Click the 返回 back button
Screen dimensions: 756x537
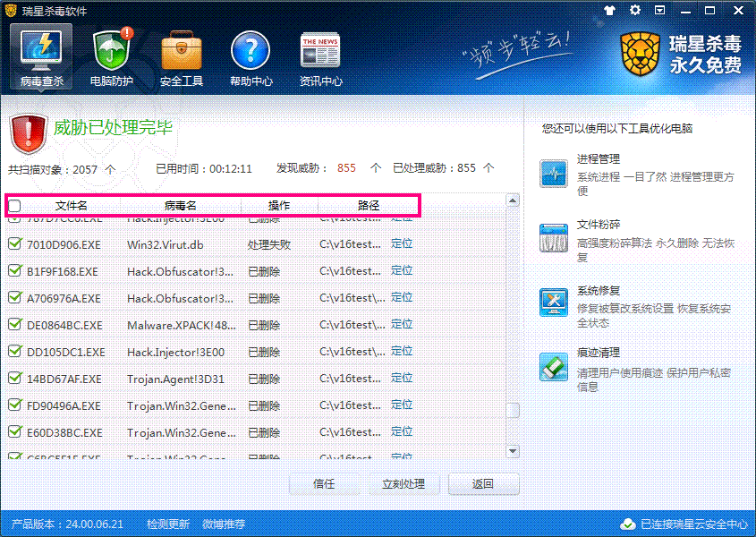click(483, 484)
